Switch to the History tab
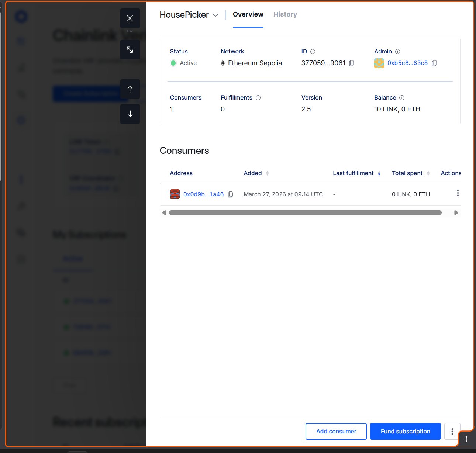 [x=285, y=14]
